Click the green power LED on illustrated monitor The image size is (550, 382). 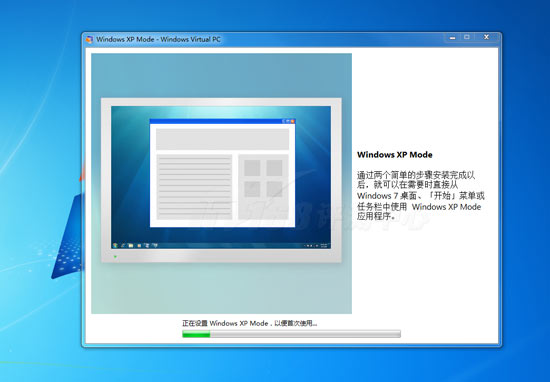point(115,257)
